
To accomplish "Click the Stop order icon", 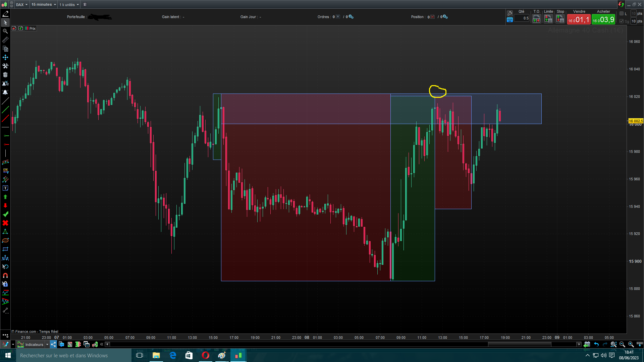I will tap(560, 19).
